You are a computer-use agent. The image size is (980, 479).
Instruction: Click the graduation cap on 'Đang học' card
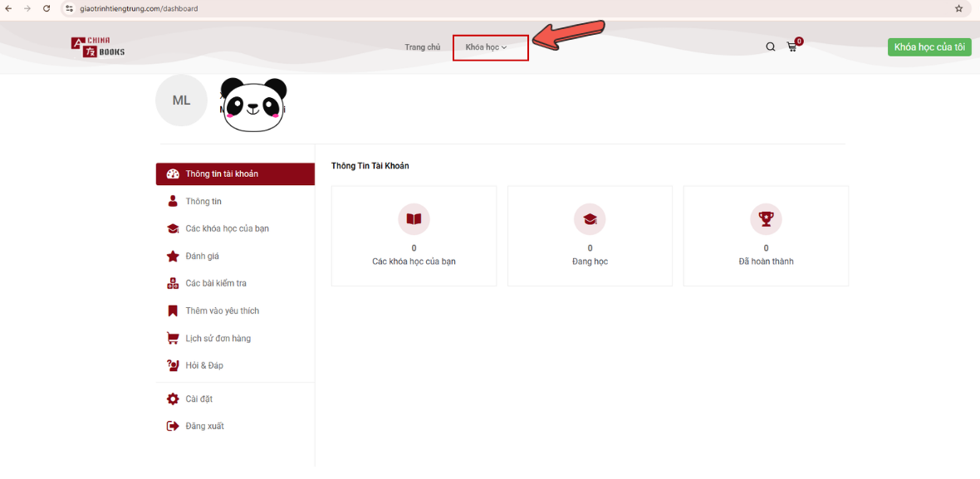tap(590, 219)
